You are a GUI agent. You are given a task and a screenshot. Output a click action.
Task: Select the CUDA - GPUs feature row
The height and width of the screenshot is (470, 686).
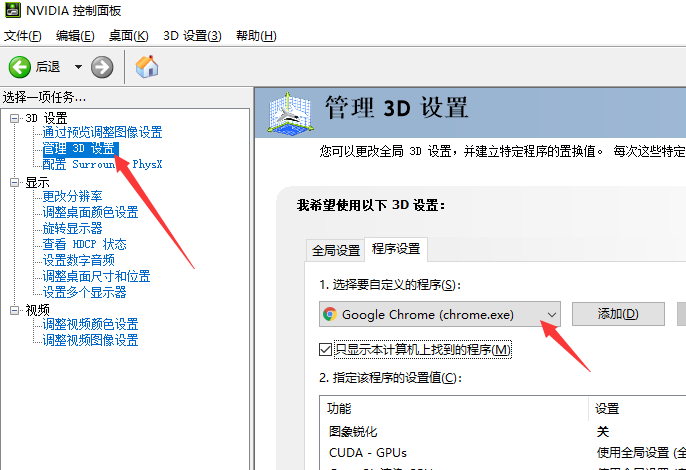(x=503, y=452)
